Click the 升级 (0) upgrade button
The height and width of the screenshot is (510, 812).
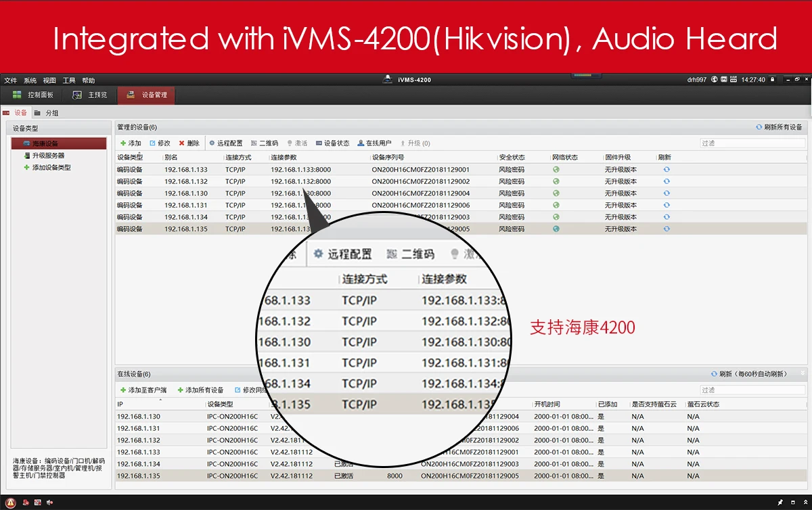point(415,143)
